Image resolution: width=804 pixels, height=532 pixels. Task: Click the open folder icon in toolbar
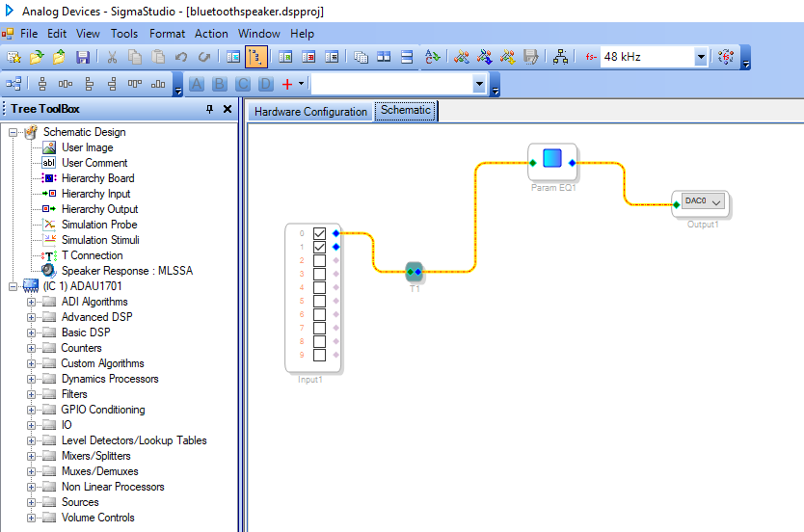click(x=37, y=57)
